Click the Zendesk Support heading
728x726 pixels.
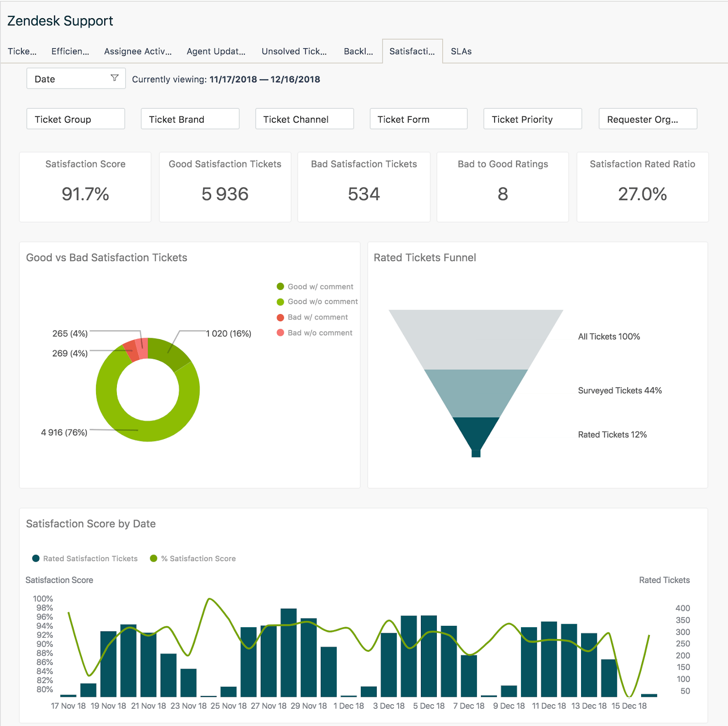coord(60,21)
